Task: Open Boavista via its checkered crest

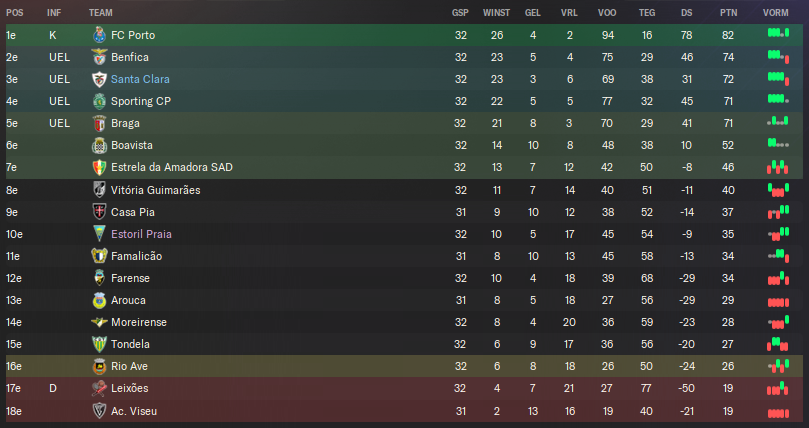Action: coord(99,145)
